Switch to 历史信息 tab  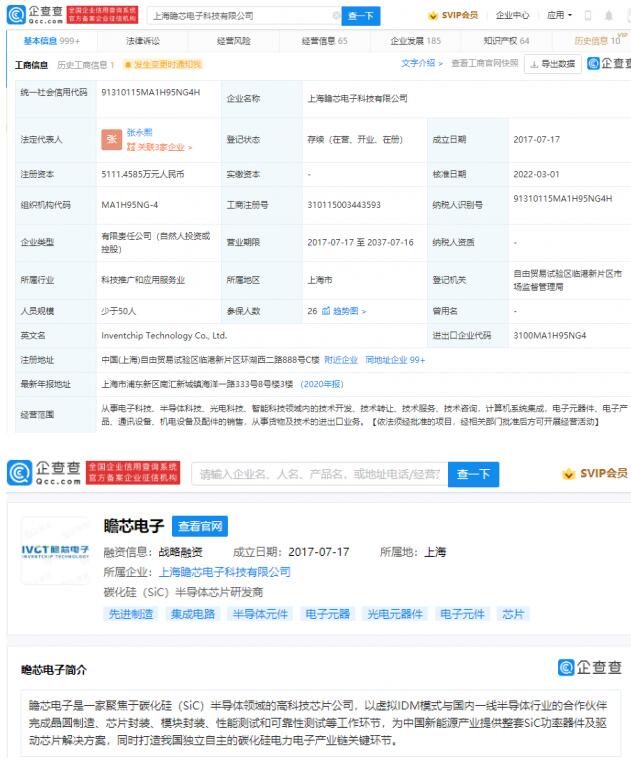point(598,41)
